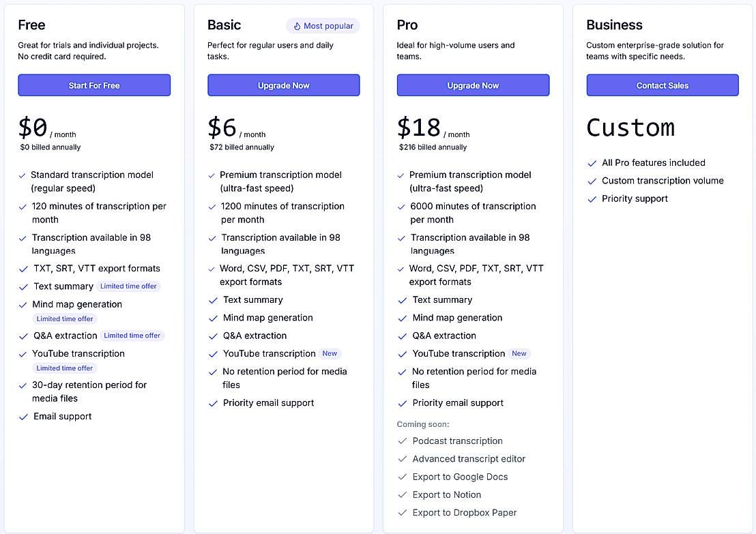Screen dimensions: 756x534
Task: Click the flame icon in Most popular badge
Action: [x=297, y=26]
